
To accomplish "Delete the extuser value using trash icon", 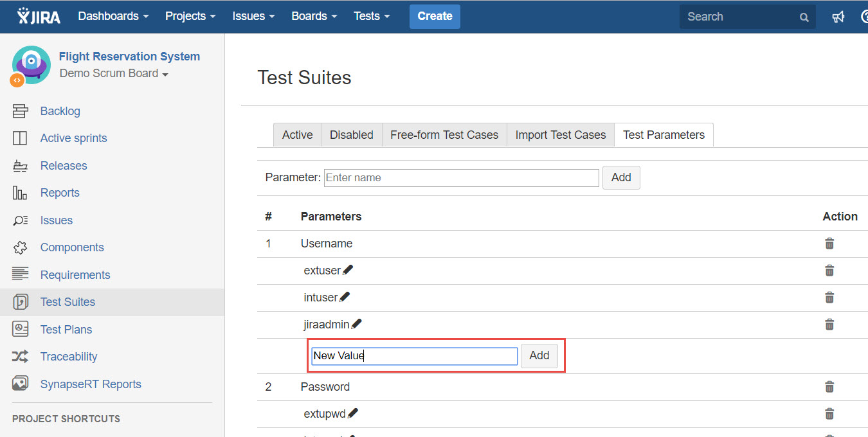I will point(829,271).
